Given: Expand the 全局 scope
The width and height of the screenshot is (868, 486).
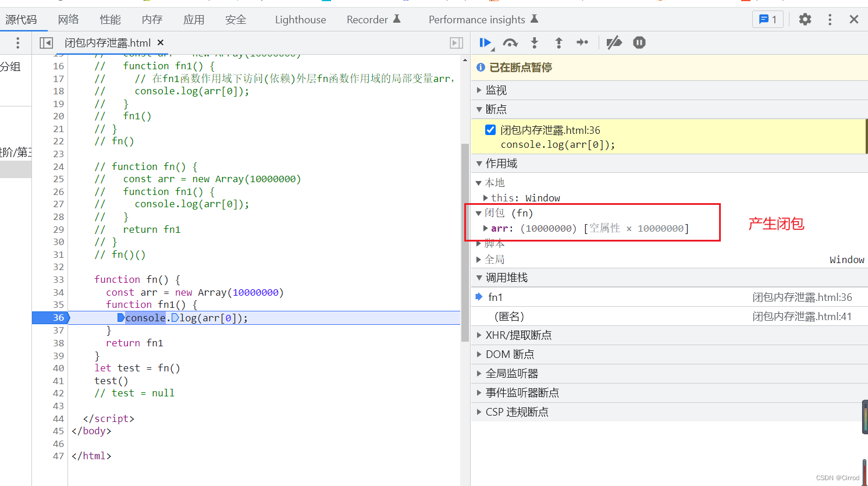Looking at the screenshot, I should (479, 259).
